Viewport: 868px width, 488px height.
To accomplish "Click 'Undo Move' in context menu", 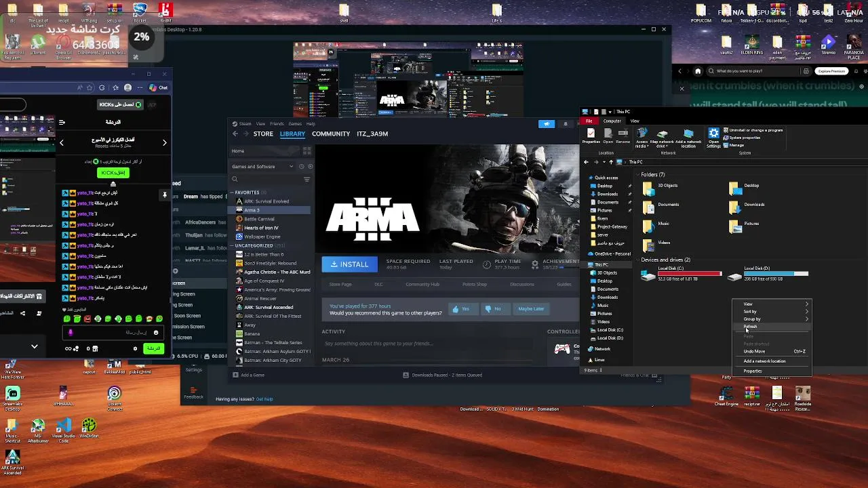I will tap(772, 352).
